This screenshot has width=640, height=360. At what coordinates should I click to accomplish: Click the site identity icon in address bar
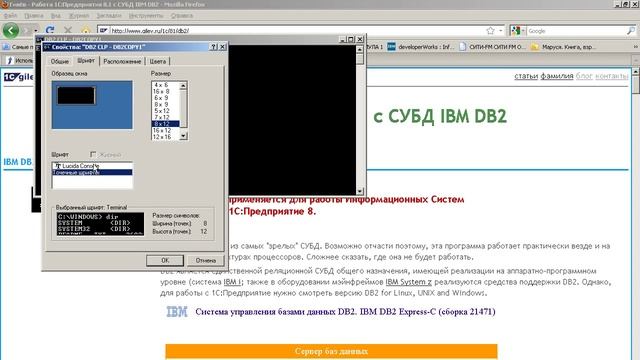[104, 31]
